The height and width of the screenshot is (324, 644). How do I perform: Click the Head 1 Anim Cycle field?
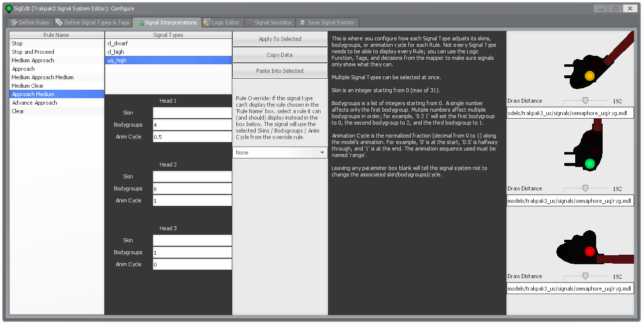pos(192,137)
